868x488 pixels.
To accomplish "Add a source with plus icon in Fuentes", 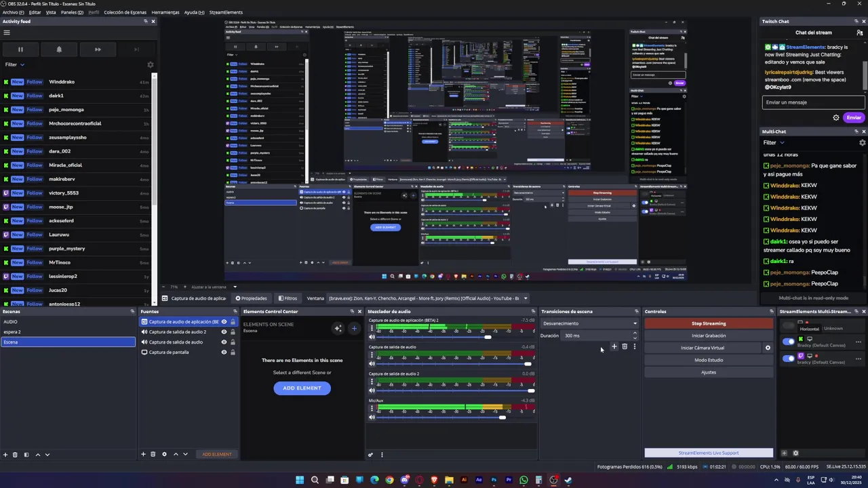I will (143, 454).
